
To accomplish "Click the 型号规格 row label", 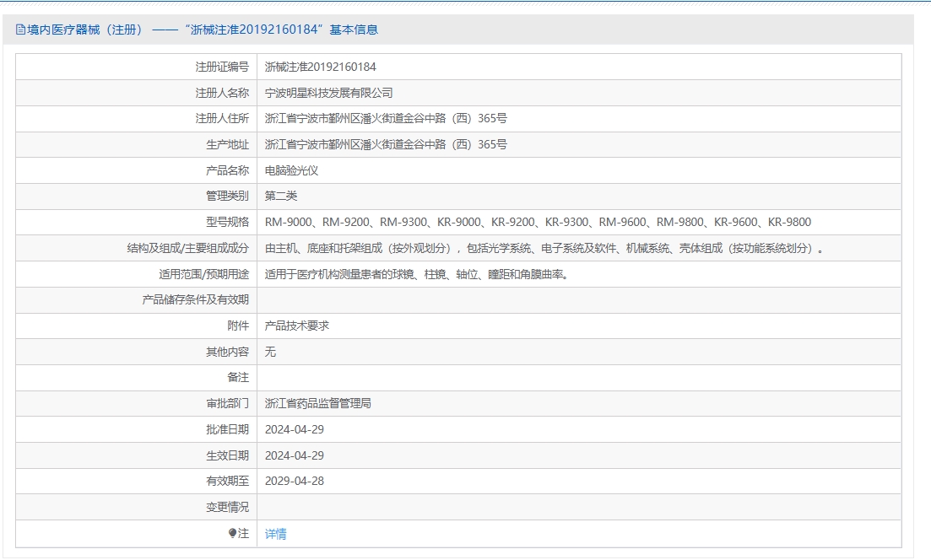I will (x=227, y=222).
